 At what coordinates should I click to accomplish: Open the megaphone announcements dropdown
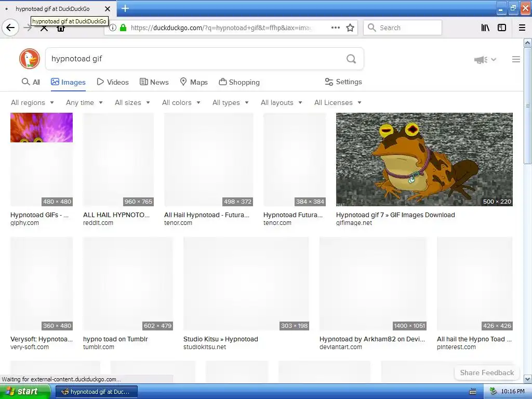tap(485, 60)
